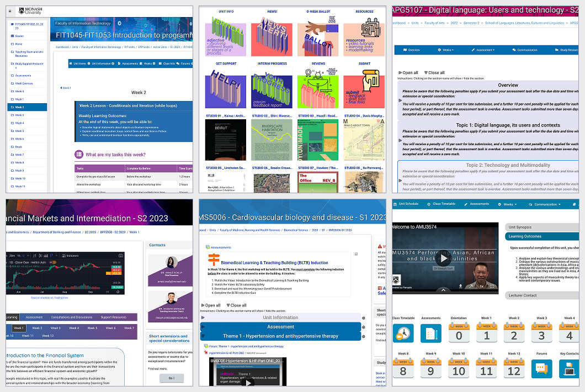Play the BMS5006 Hypertension & HF Part ONE video
The width and height of the screenshot is (585, 392).
(247, 382)
